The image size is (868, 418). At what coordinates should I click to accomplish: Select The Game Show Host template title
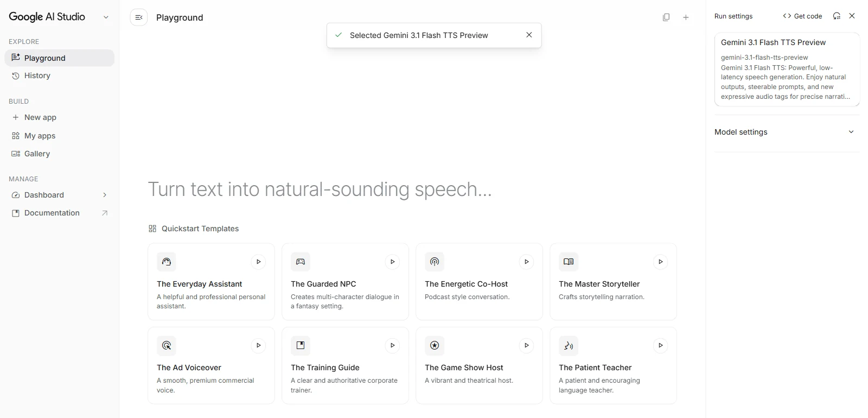(464, 368)
